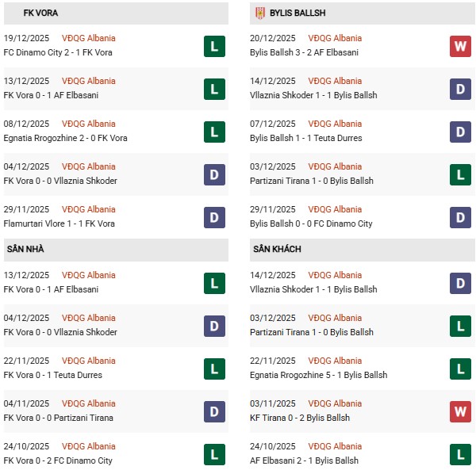Open the VĐQG Albania link dated 19/12/2025
Image resolution: width=476 pixels, height=470 pixels.
pos(88,38)
